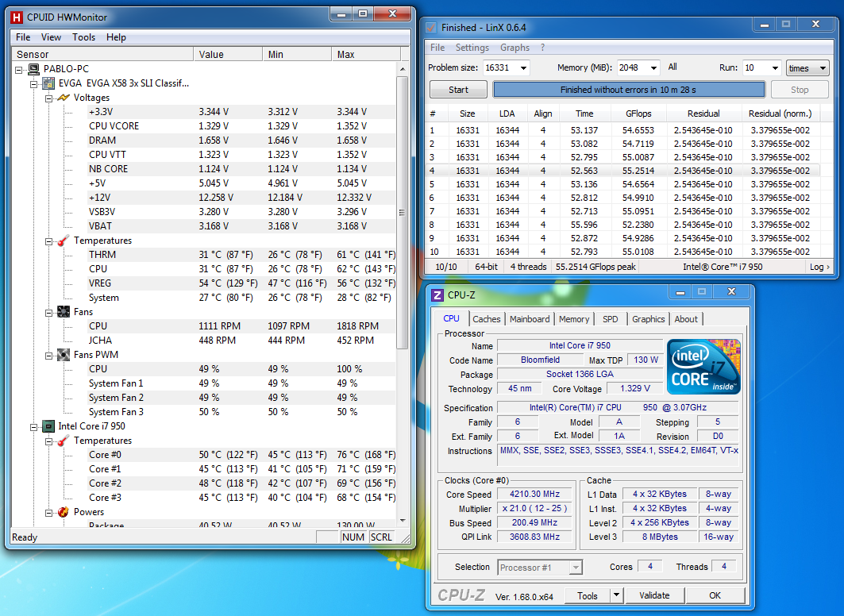Collapse the Powers section
Viewport: 844px width, 616px height.
pos(49,513)
